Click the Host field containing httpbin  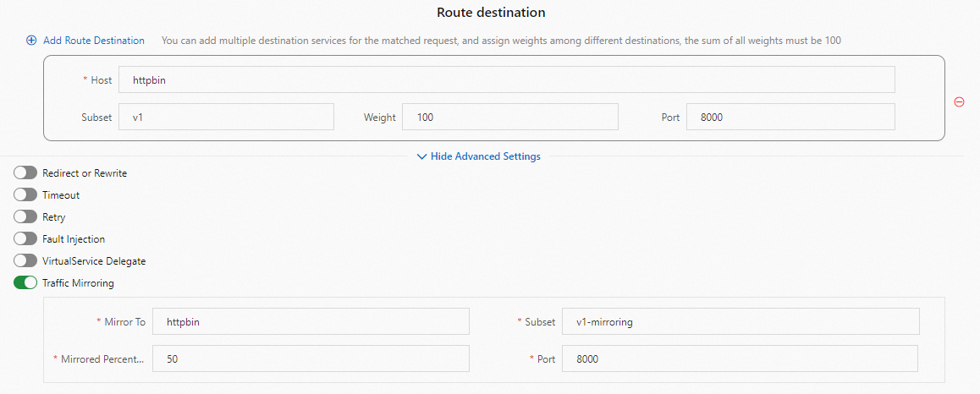click(x=506, y=80)
